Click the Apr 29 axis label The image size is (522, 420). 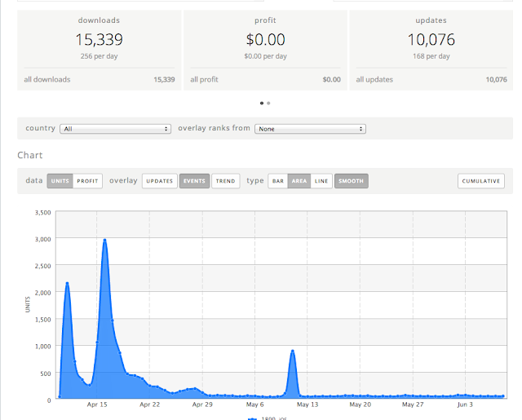click(x=202, y=405)
